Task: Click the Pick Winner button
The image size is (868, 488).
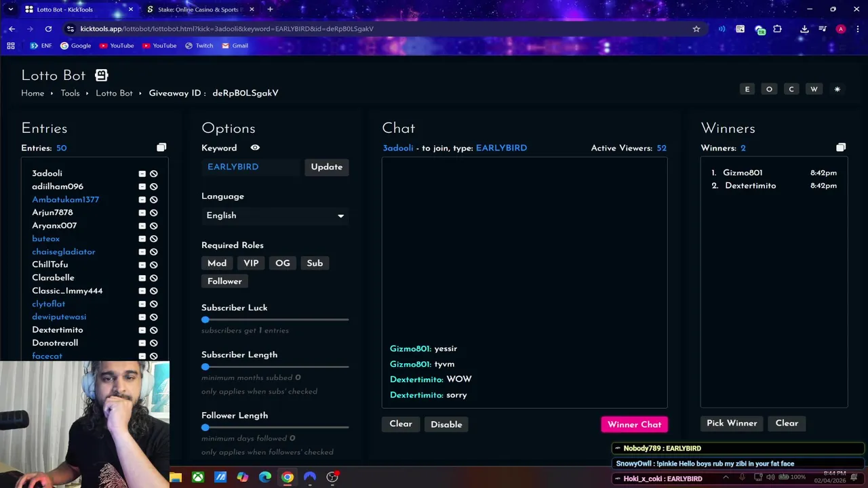Action: click(732, 424)
